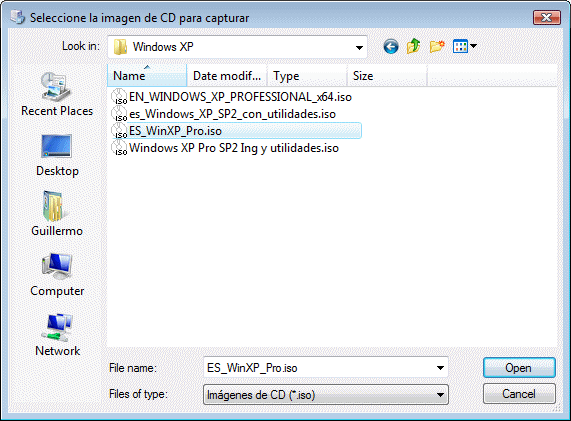This screenshot has width=571, height=421.
Task: Open Recent Places in the sidebar
Action: point(57,95)
